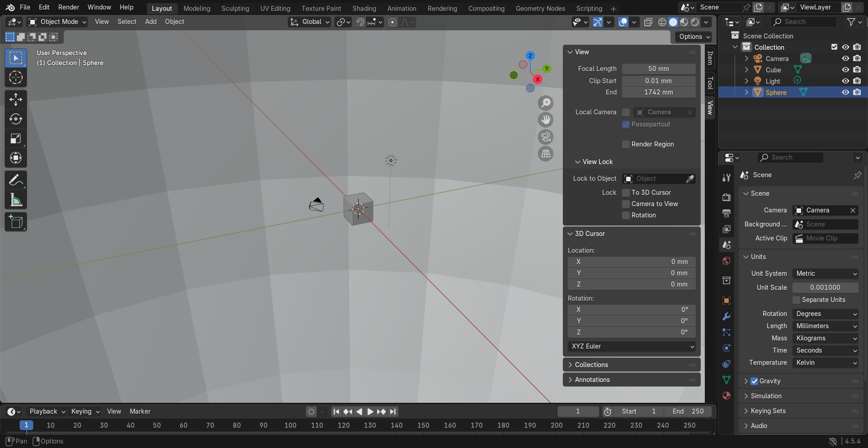Click the zoom view magnifier icon
The width and height of the screenshot is (868, 448).
[546, 103]
